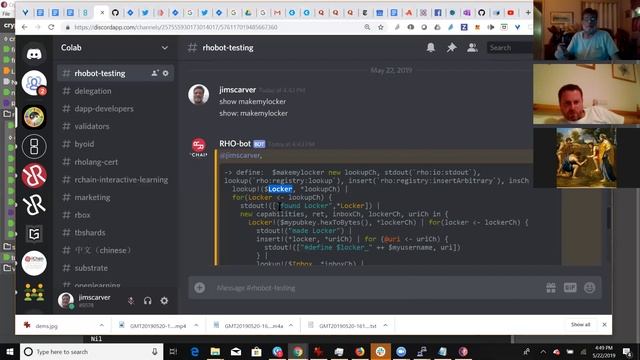Click the RHO-bot username

(235, 144)
